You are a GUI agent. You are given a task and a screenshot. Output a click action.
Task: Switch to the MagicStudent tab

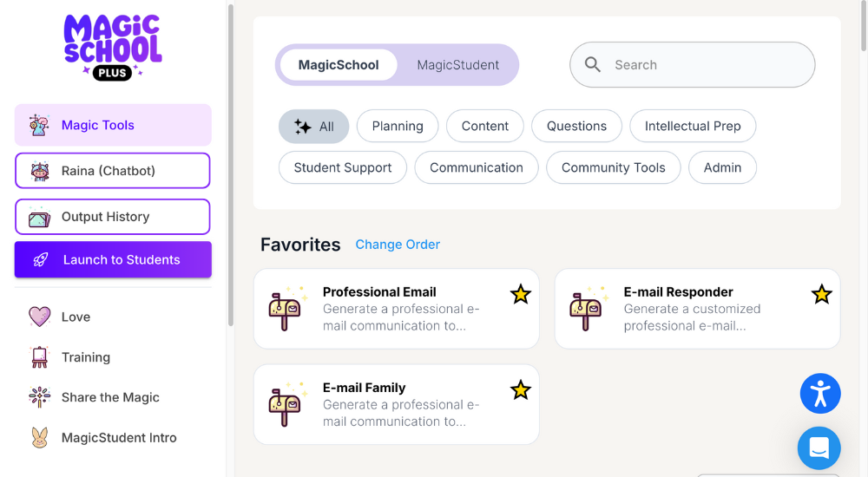point(457,65)
